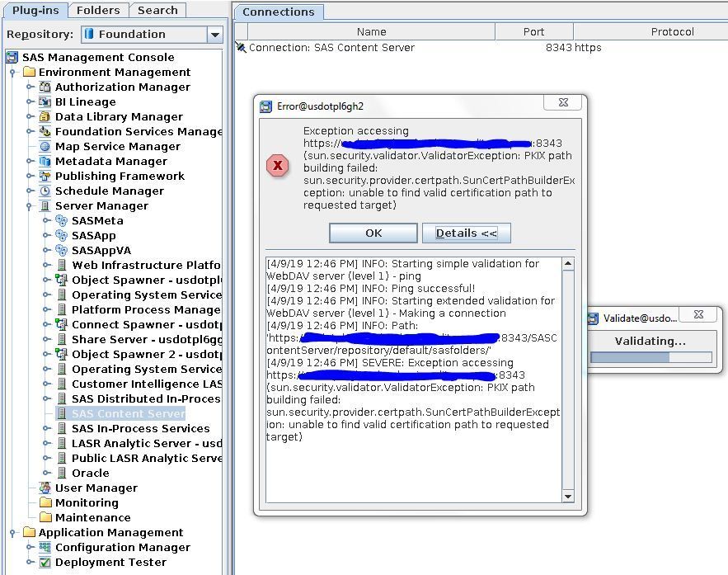Click the Metadata Manager icon

pyautogui.click(x=45, y=161)
